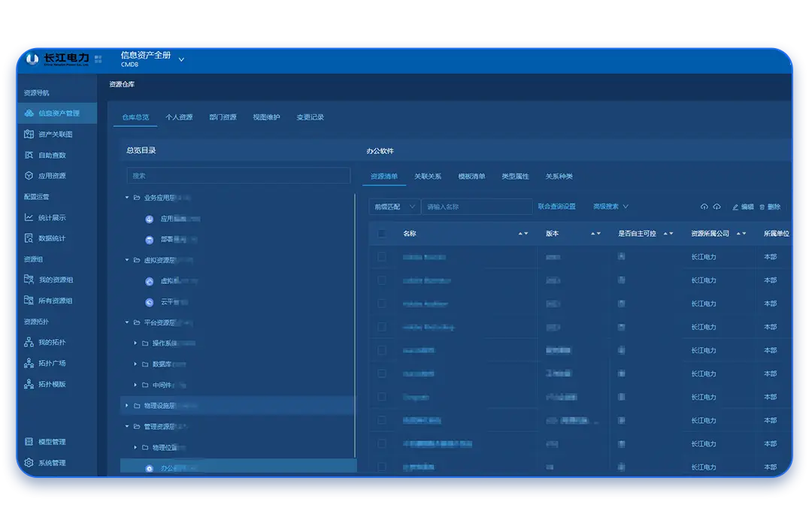
Task: Click the 总览目录 搜索 search field
Action: point(238,176)
